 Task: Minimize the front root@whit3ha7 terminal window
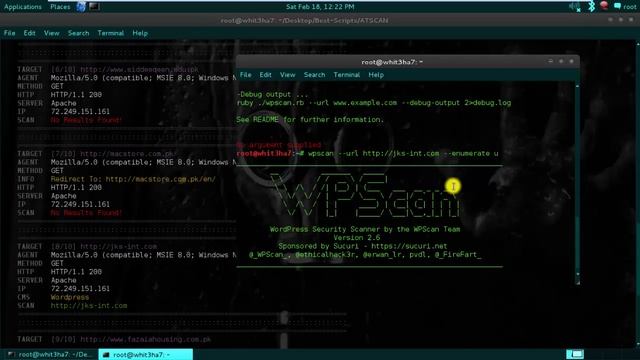tap(551, 61)
